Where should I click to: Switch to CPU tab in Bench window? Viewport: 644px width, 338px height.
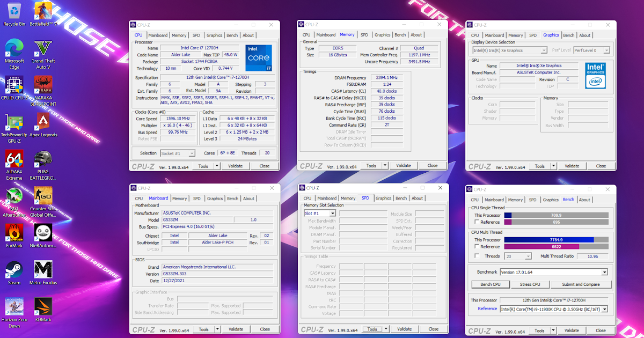click(475, 200)
